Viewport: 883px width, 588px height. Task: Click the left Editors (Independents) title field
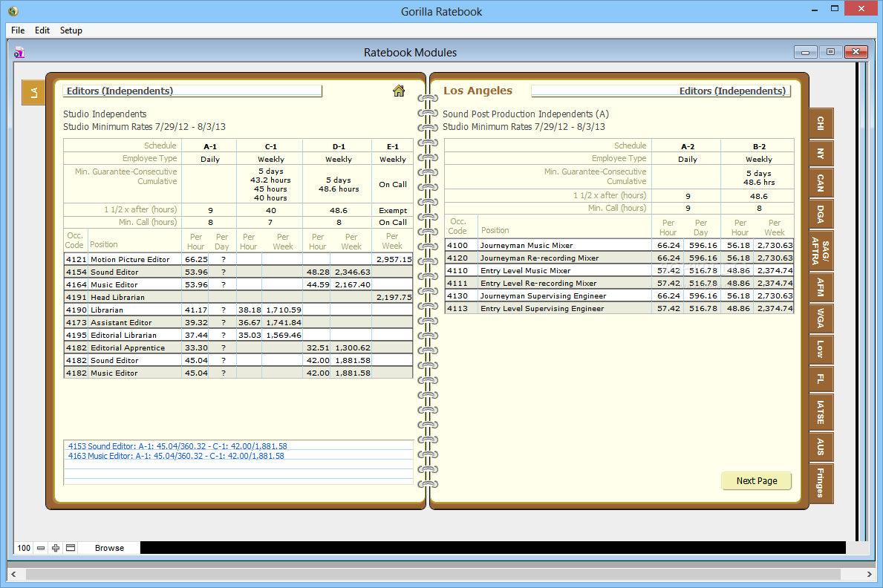[x=192, y=91]
